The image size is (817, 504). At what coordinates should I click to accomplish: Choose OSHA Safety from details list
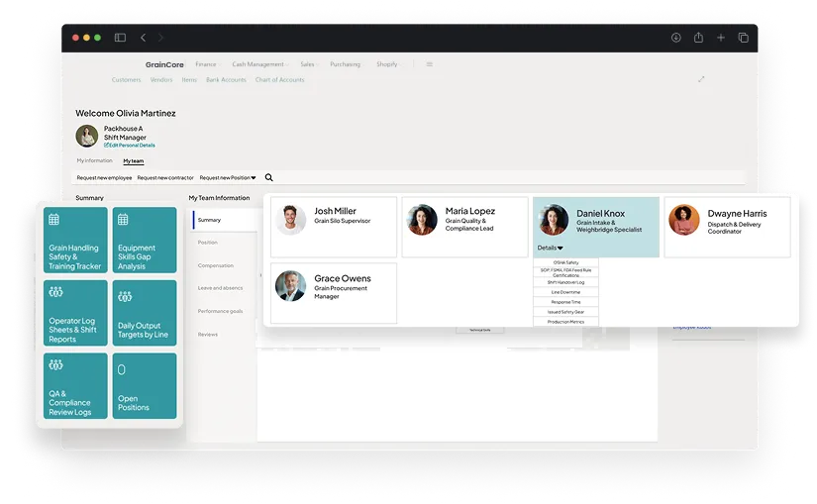[565, 262]
